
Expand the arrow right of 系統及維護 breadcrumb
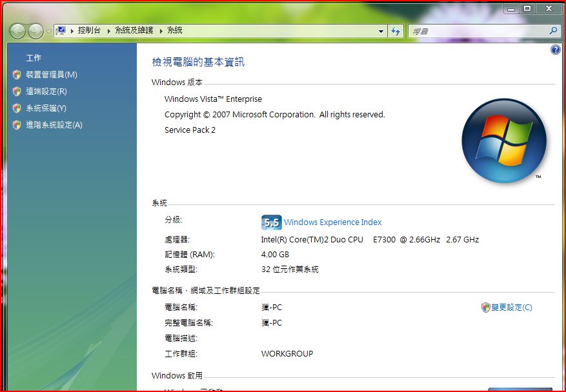[x=161, y=30]
